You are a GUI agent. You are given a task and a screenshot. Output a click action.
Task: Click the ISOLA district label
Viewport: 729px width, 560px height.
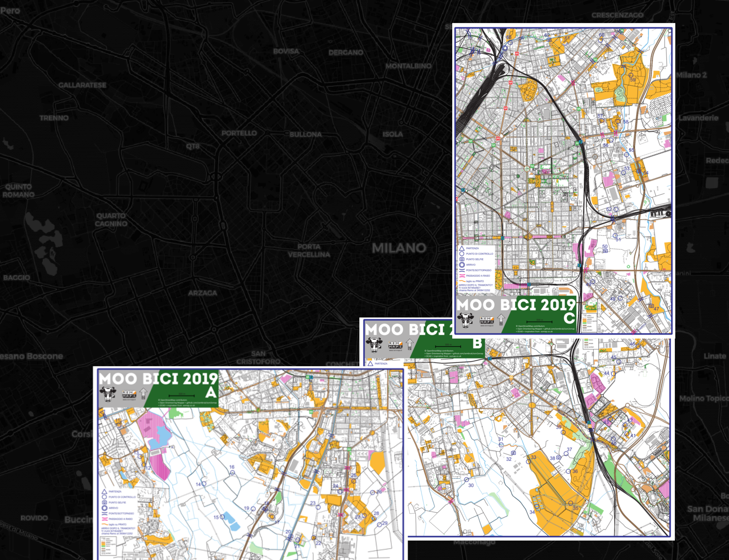[393, 134]
